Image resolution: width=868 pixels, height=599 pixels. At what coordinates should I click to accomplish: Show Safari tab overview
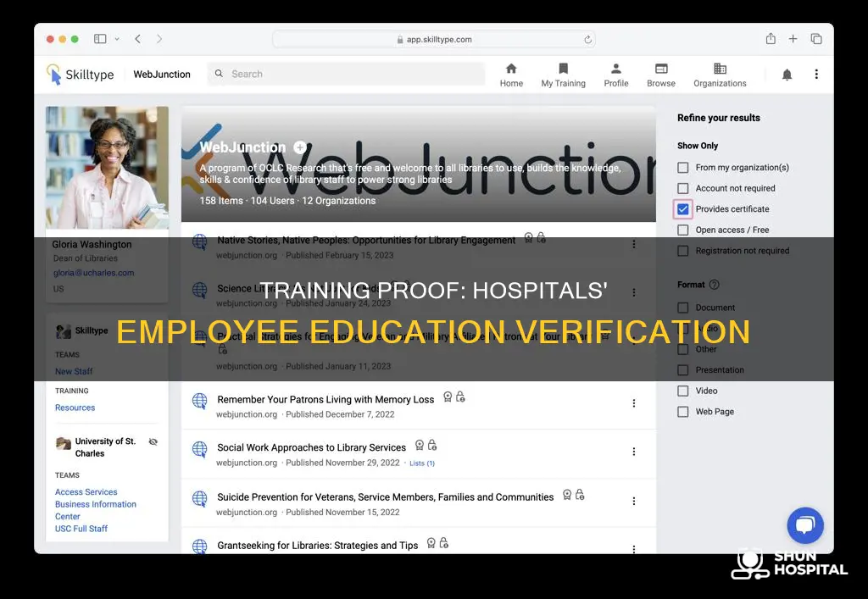pyautogui.click(x=816, y=39)
